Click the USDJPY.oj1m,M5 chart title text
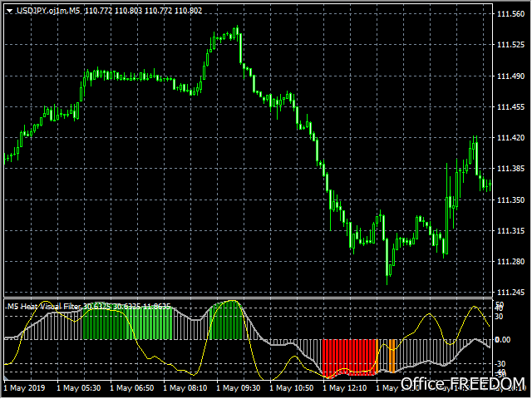The width and height of the screenshot is (532, 399). point(48,11)
